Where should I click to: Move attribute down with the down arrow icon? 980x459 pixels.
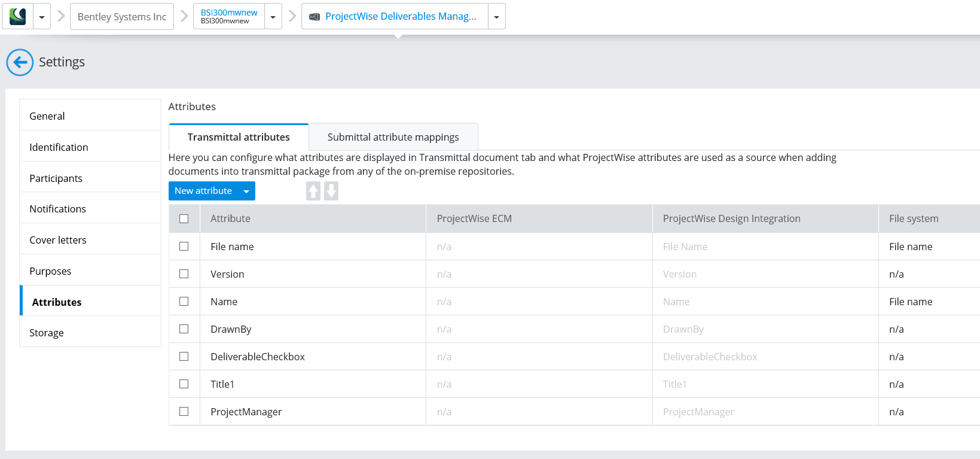pyautogui.click(x=331, y=191)
